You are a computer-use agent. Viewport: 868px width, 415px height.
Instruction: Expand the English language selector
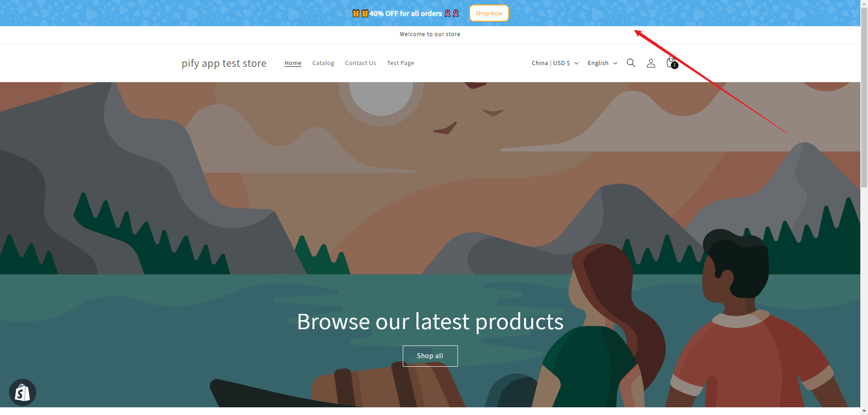coord(602,63)
